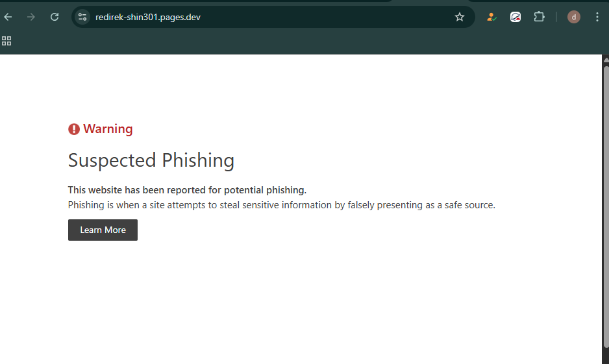
Task: Reload the current page
Action: (55, 17)
